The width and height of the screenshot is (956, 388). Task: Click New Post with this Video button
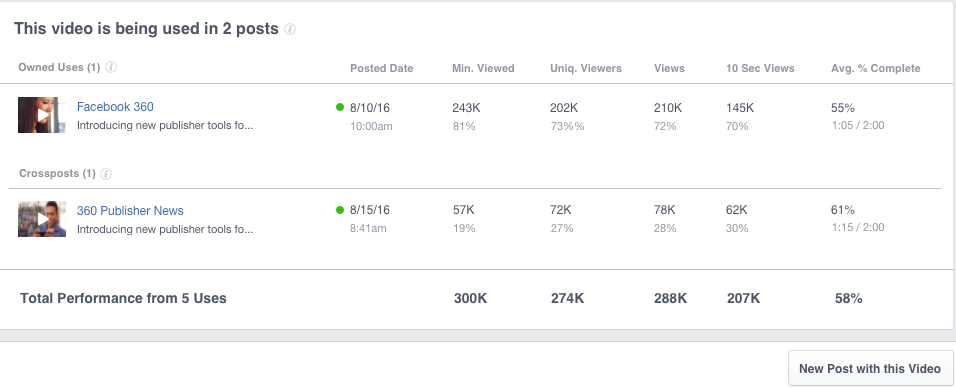click(870, 368)
